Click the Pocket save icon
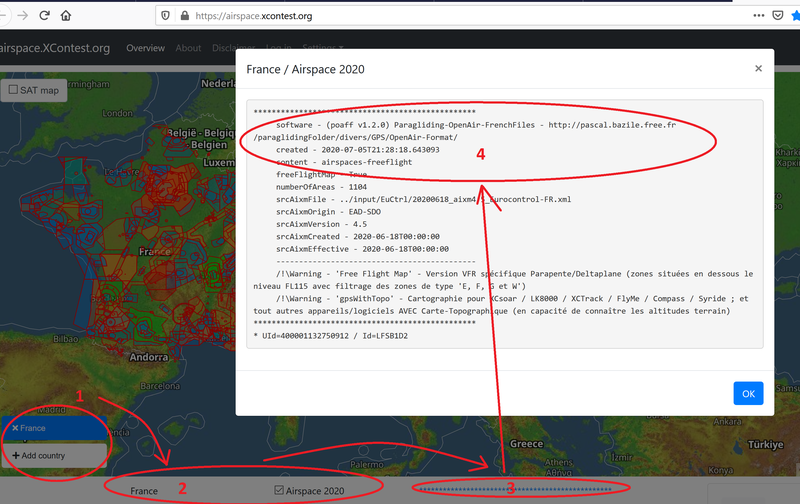Image resolution: width=800 pixels, height=504 pixels. (778, 15)
